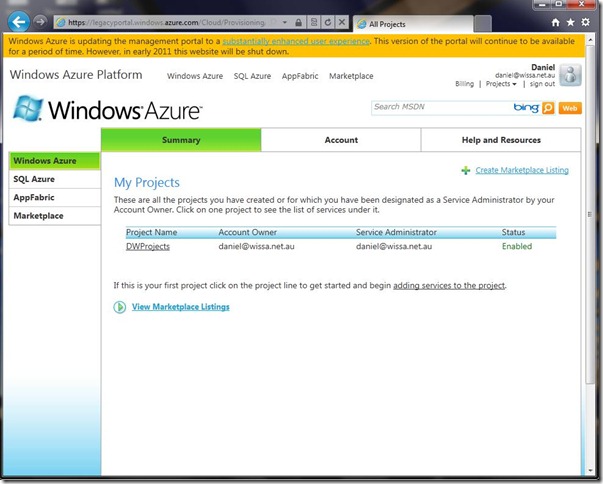
Task: Expand the Projects dropdown near sign out
Action: (x=501, y=84)
